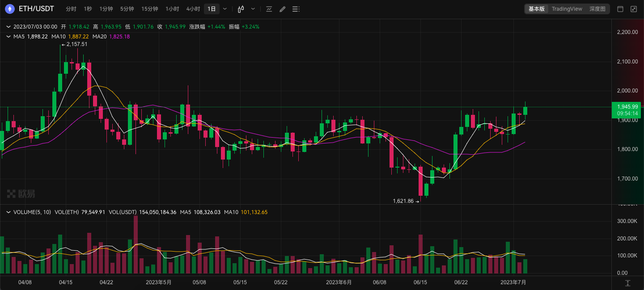Click the shrink chart icon at top right
644x290 pixels.
point(633,9)
